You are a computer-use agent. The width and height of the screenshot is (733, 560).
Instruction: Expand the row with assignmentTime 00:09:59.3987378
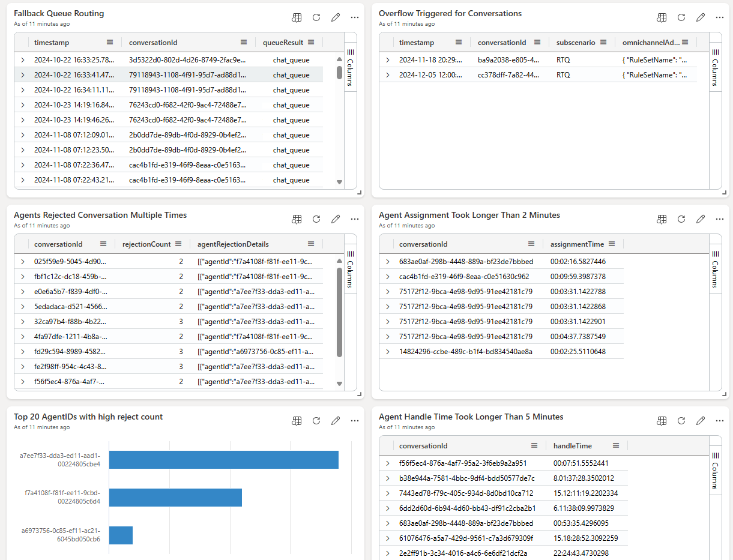tap(387, 277)
